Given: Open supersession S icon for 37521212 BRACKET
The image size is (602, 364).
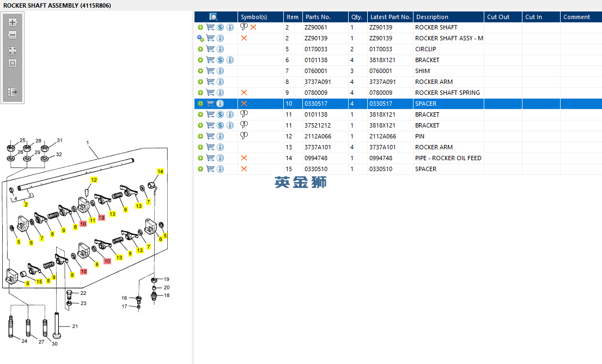Looking at the screenshot, I should [x=220, y=125].
